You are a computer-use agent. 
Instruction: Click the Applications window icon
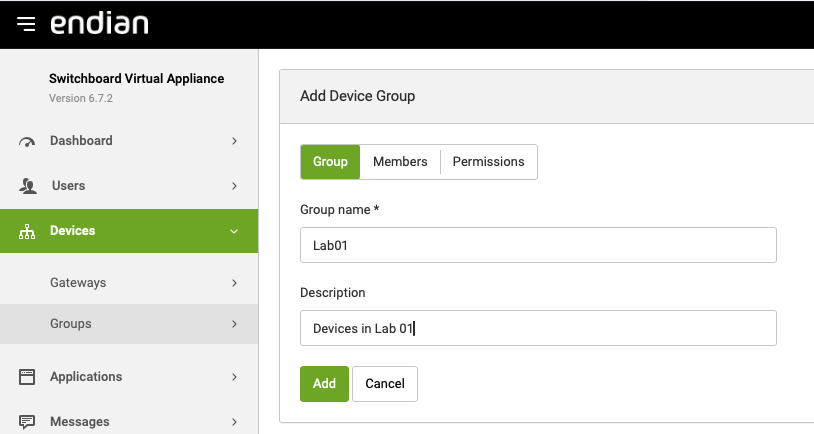click(x=27, y=377)
